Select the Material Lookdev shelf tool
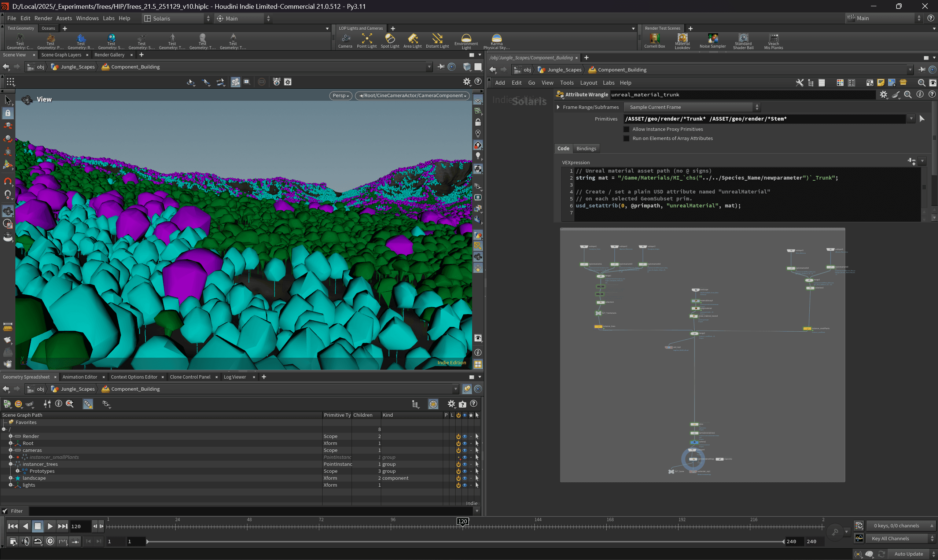This screenshot has height=560, width=938. click(x=682, y=40)
